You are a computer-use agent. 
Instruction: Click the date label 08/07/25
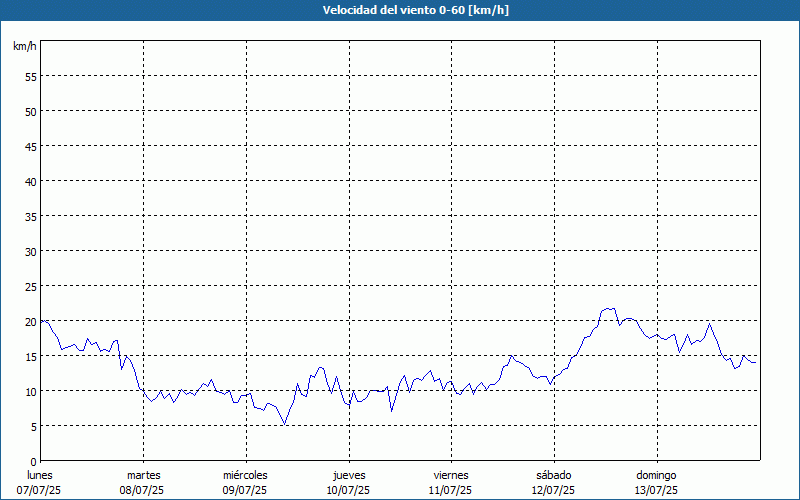(x=142, y=490)
